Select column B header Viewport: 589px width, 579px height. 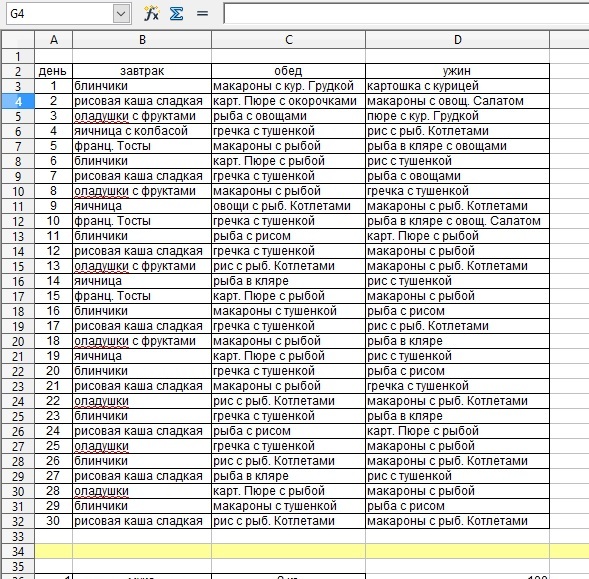(142, 39)
